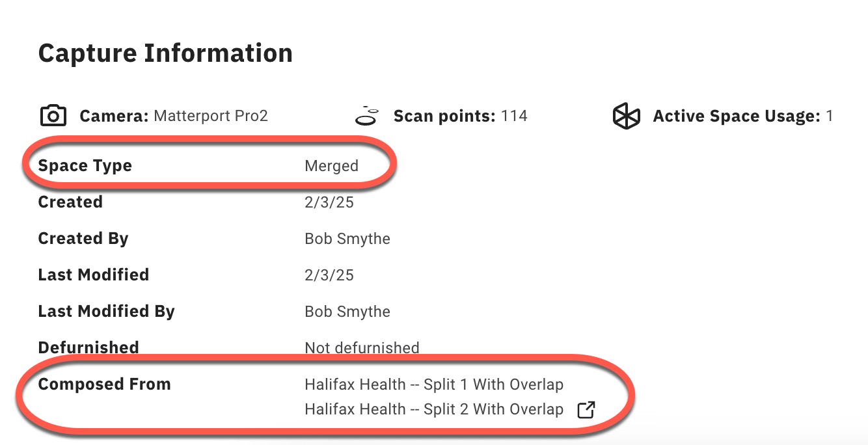Open external link icon beside Split 2

click(586, 410)
